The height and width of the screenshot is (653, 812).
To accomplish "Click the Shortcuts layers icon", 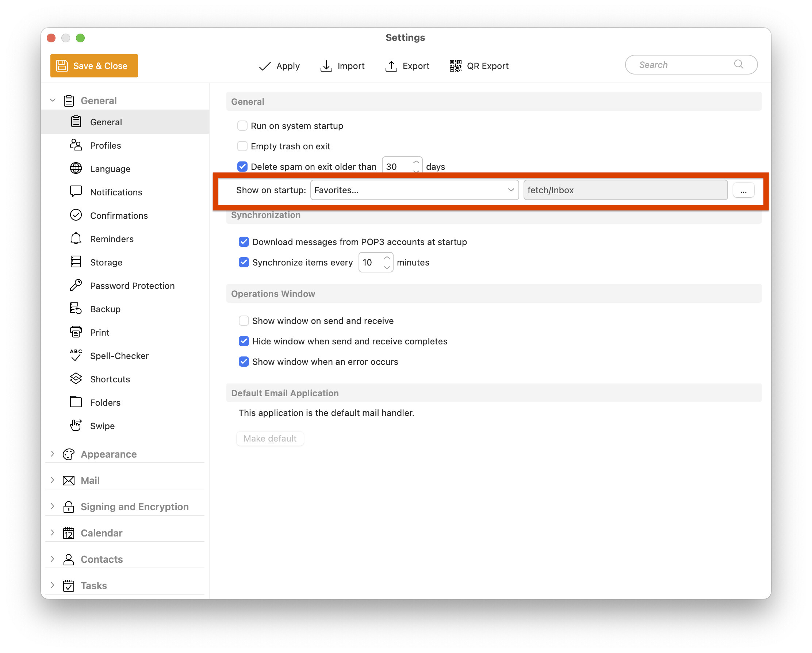I will (x=76, y=379).
